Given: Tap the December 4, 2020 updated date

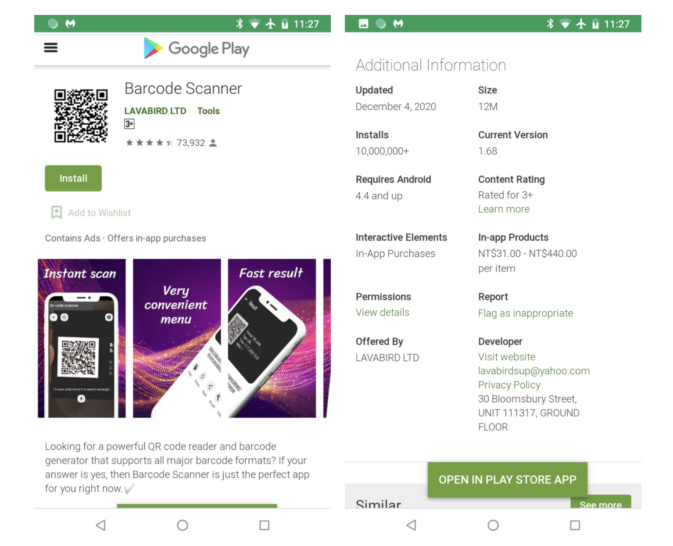Looking at the screenshot, I should [x=396, y=106].
